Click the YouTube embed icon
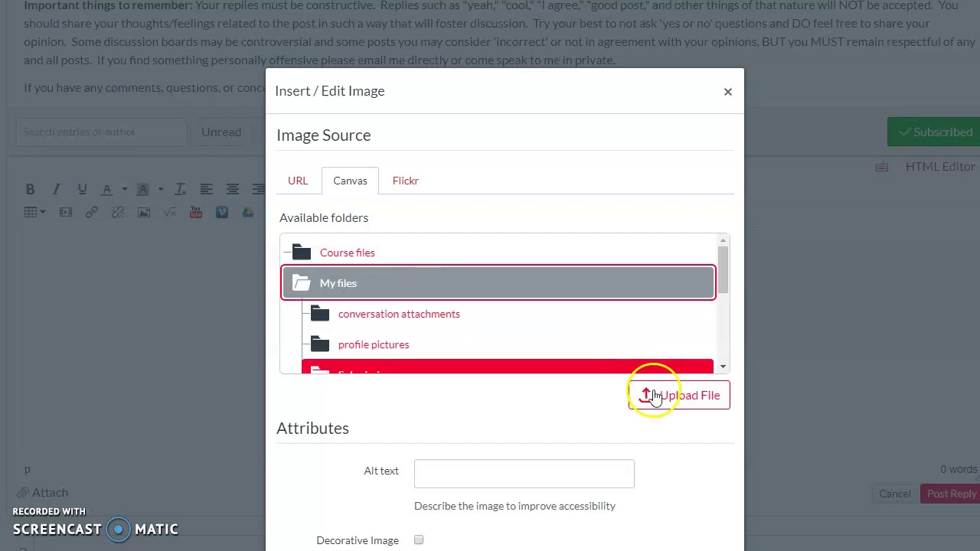The image size is (980, 551). pyautogui.click(x=196, y=212)
